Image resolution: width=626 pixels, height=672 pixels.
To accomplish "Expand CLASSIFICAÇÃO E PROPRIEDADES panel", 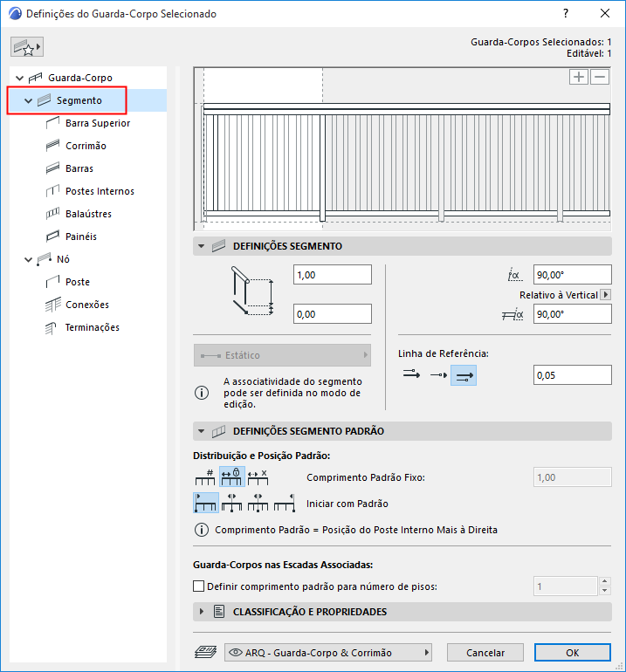I will pos(201,612).
